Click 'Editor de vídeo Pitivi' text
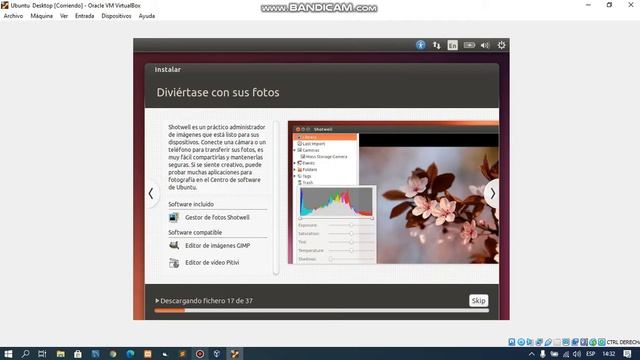This screenshot has width=640, height=360. (x=212, y=262)
